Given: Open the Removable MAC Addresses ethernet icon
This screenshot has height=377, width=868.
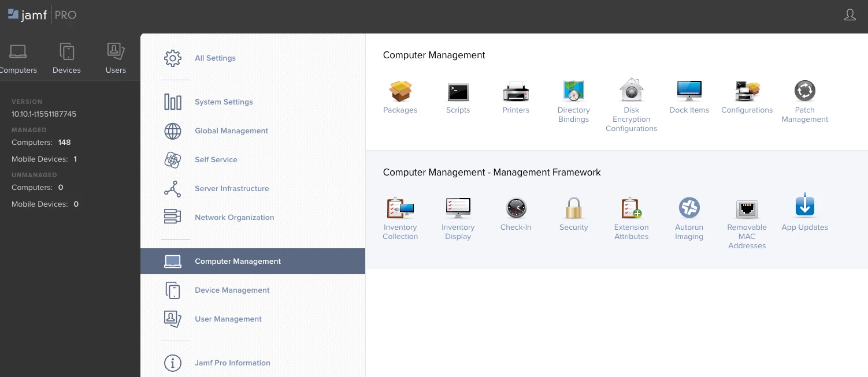Looking at the screenshot, I should [747, 208].
